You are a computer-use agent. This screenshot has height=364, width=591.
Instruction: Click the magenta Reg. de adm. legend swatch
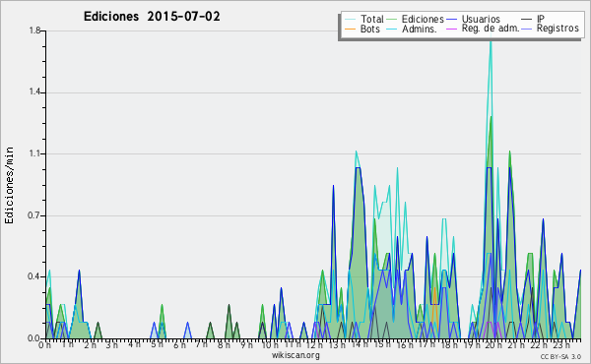click(451, 29)
